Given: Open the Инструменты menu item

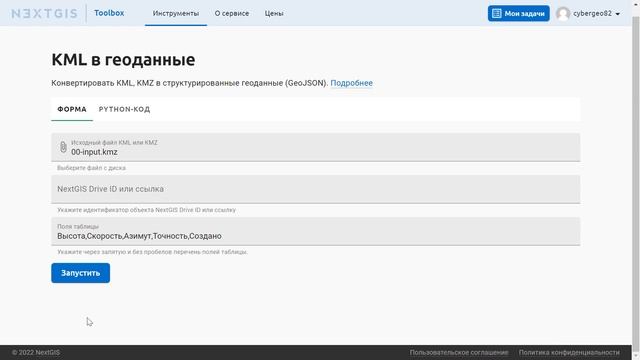Looking at the screenshot, I should pyautogui.click(x=176, y=13).
